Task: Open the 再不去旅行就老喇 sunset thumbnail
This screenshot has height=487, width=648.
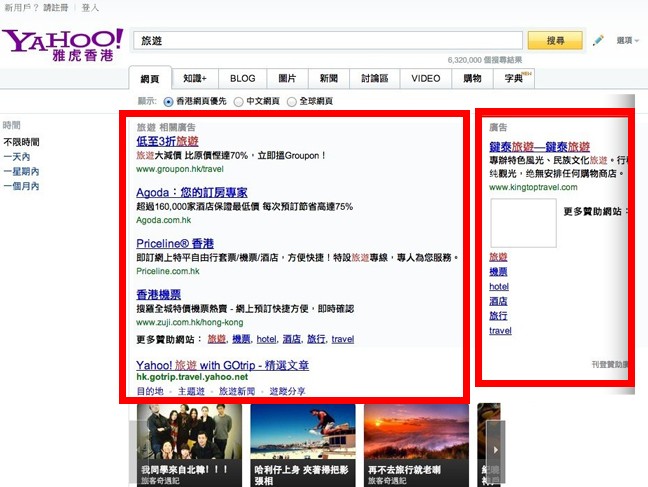Action: click(416, 445)
